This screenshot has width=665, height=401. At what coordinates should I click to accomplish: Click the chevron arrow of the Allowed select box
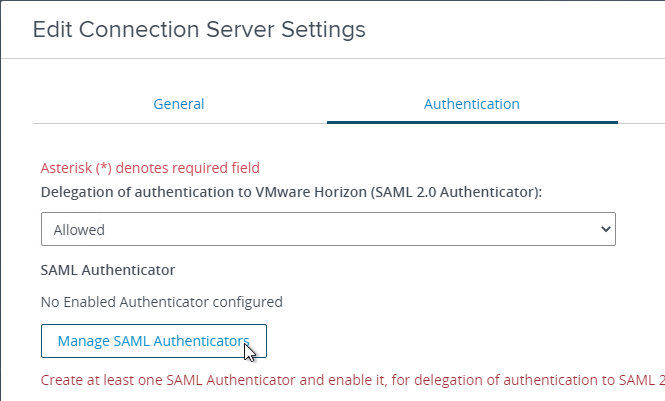click(x=606, y=229)
